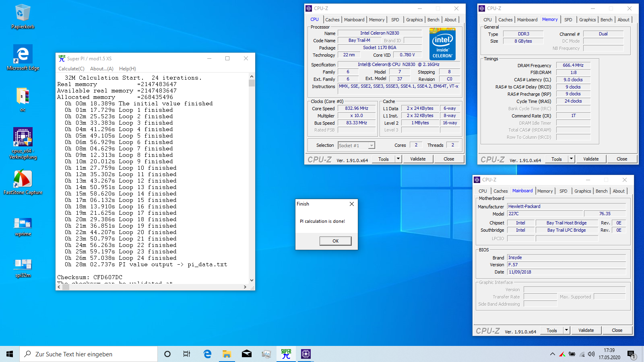Select the cpuz_x64 Verknüpfung desktop icon

[23, 144]
